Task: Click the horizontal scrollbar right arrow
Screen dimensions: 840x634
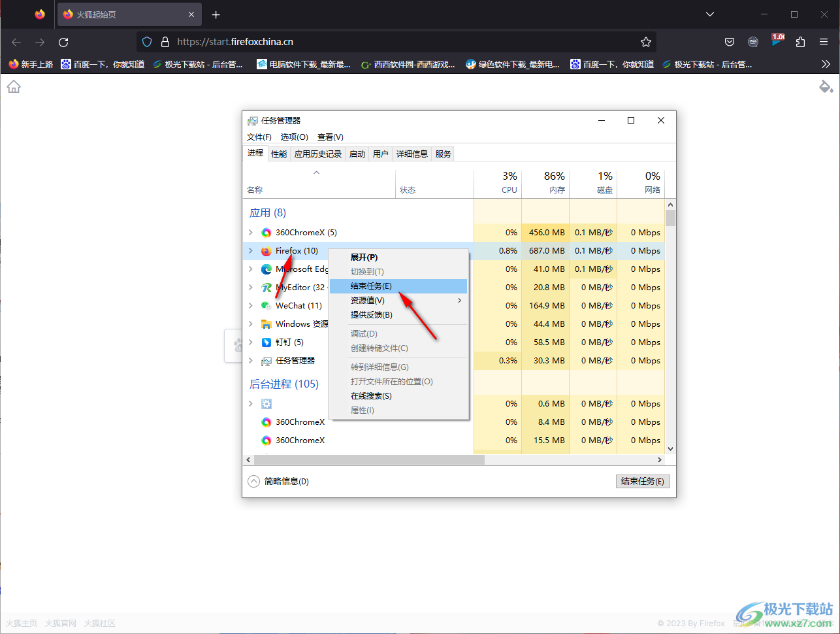Action: (x=659, y=460)
